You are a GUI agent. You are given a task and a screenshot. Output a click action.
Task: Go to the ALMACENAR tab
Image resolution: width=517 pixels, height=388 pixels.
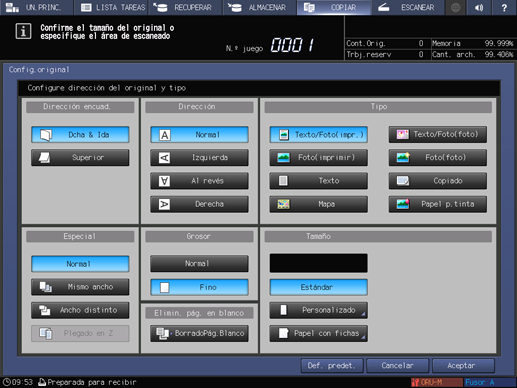(259, 7)
